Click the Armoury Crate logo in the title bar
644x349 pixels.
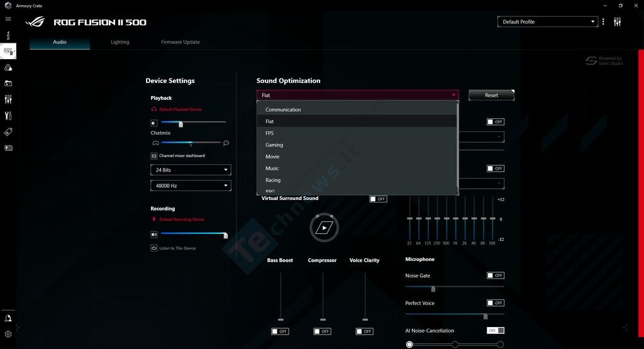8,6
